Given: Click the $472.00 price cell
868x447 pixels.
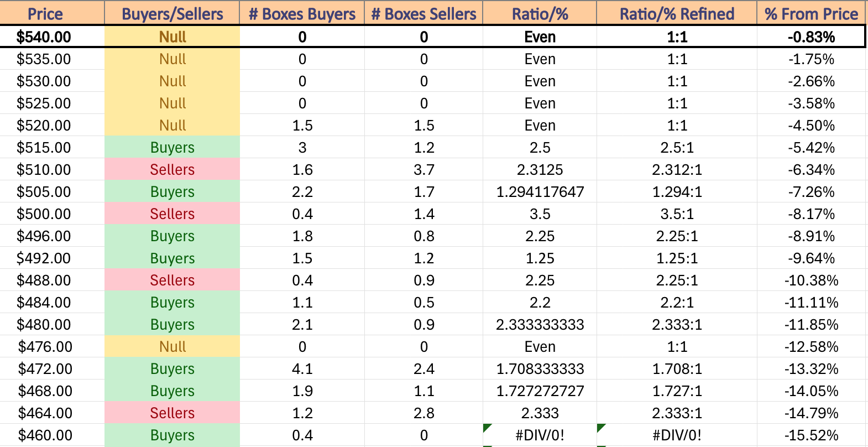Looking at the screenshot, I should point(52,368).
